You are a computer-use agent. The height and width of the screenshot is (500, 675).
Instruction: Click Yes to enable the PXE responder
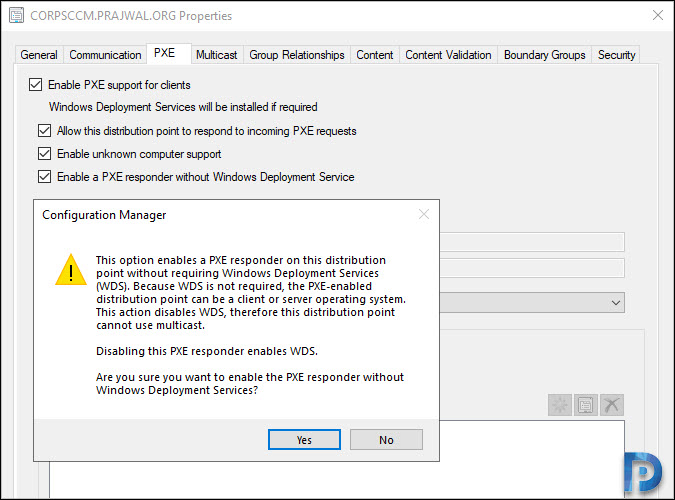pos(304,440)
